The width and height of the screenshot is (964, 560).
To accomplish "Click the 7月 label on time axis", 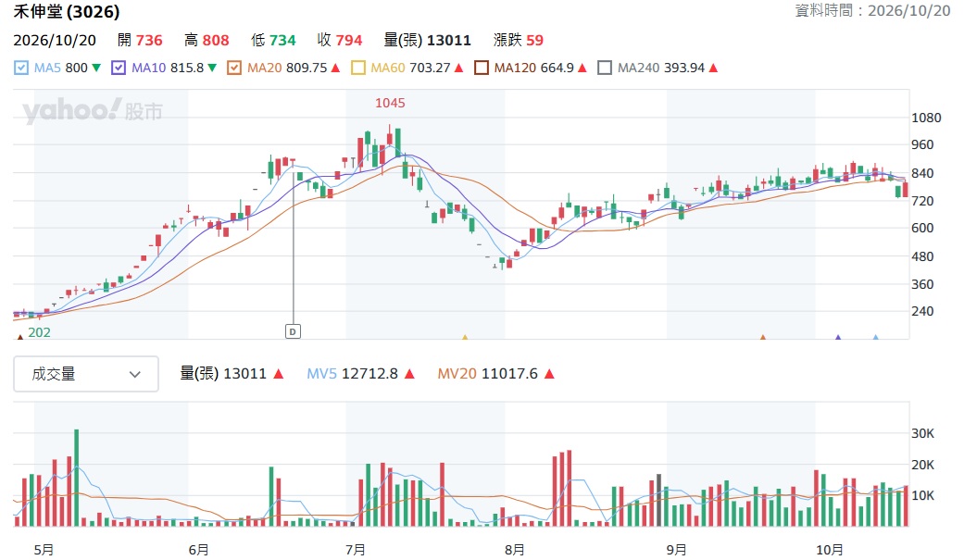I will pyautogui.click(x=356, y=550).
